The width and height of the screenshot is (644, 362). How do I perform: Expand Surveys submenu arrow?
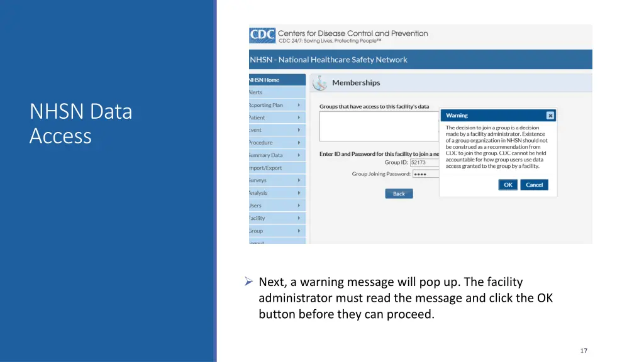[299, 180]
